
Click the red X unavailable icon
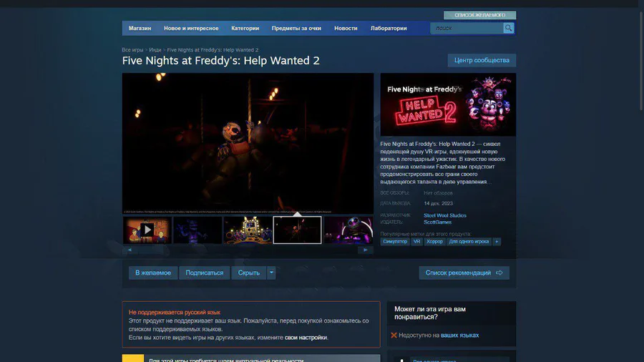click(394, 336)
